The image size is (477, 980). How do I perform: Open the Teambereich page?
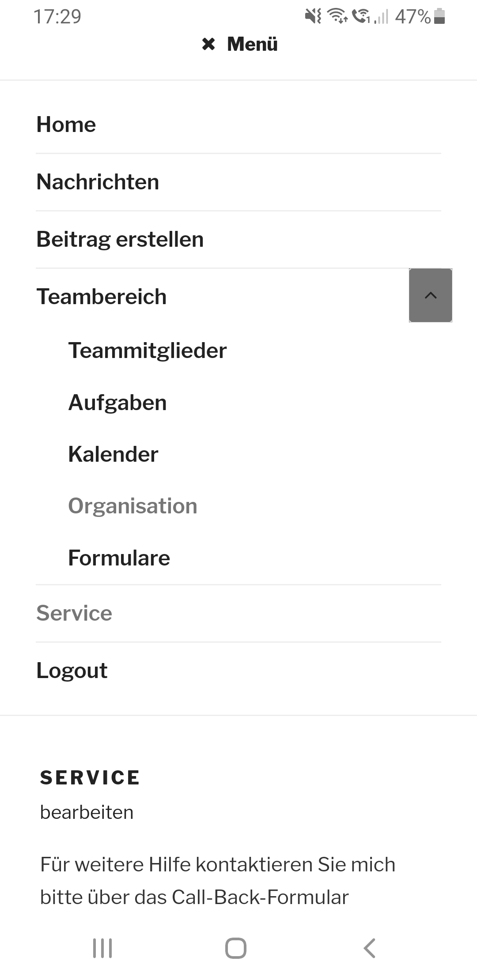[x=102, y=297]
